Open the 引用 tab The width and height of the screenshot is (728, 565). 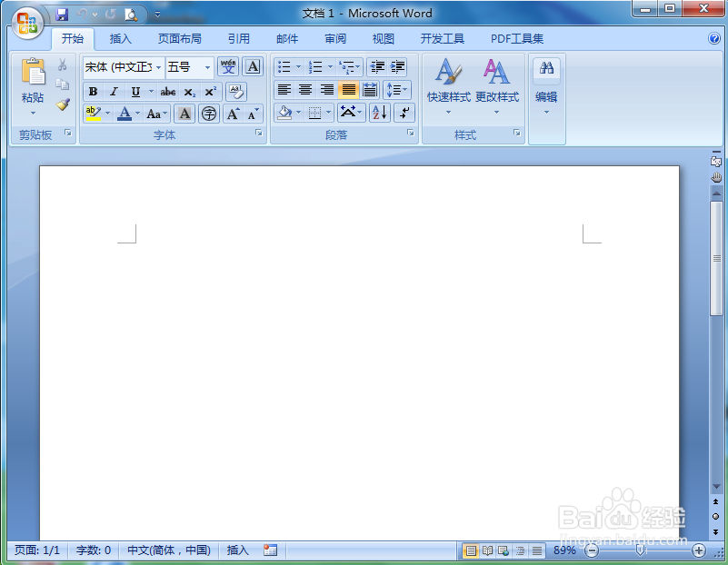(239, 38)
